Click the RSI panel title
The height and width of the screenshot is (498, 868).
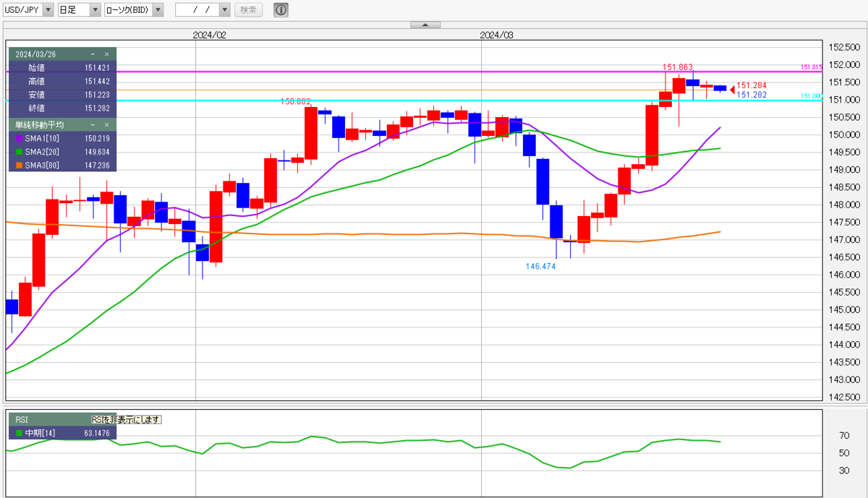22,419
